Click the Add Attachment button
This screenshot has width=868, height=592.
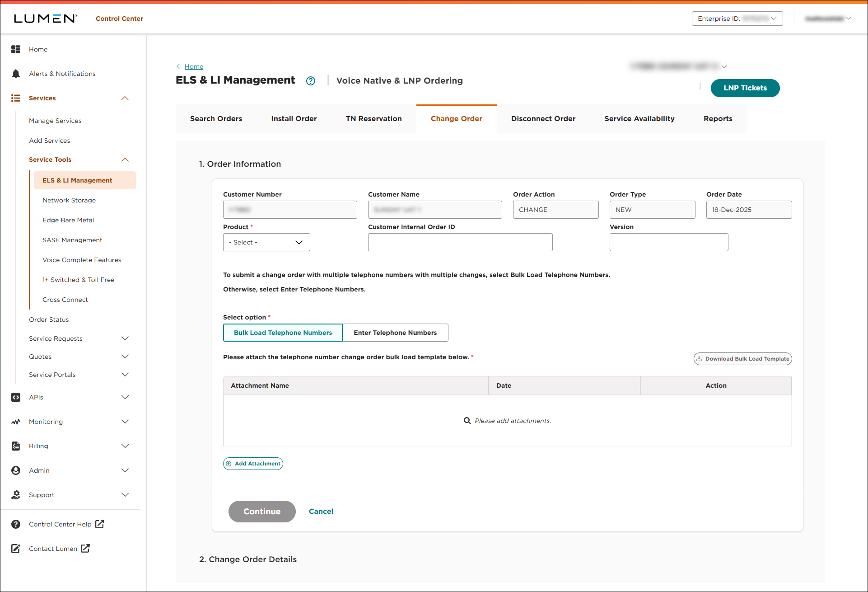pos(253,463)
